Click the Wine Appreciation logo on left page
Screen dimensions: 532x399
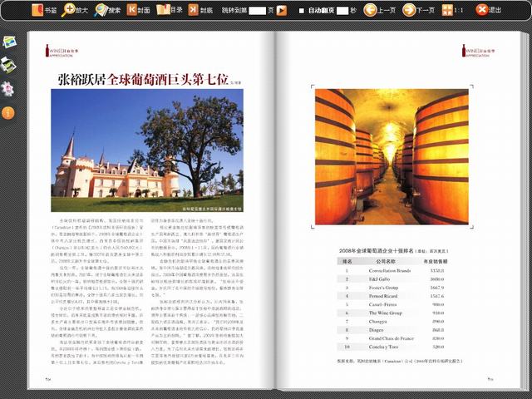click(62, 51)
